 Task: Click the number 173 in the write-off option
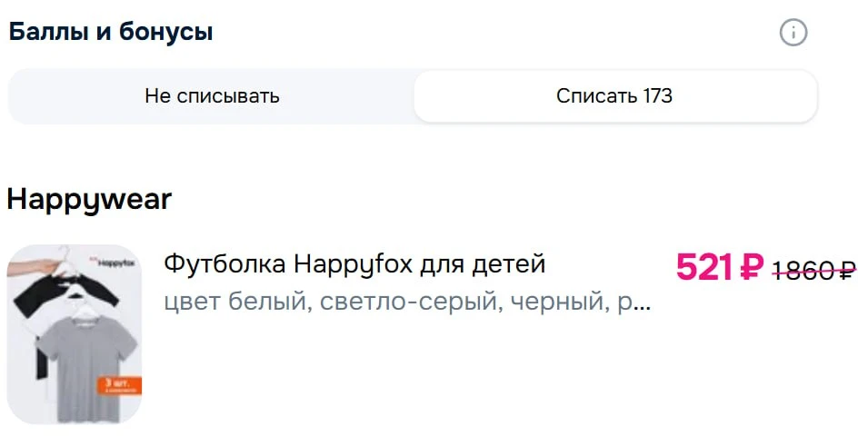[x=656, y=96]
